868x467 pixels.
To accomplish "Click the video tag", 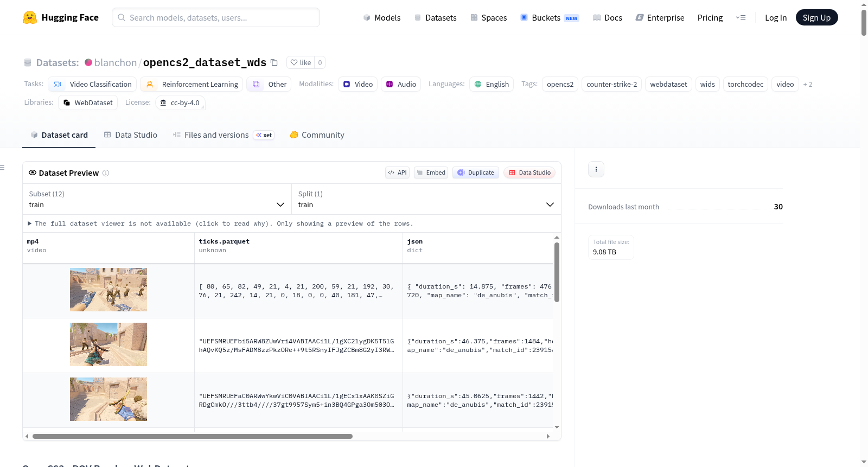I will tap(785, 84).
